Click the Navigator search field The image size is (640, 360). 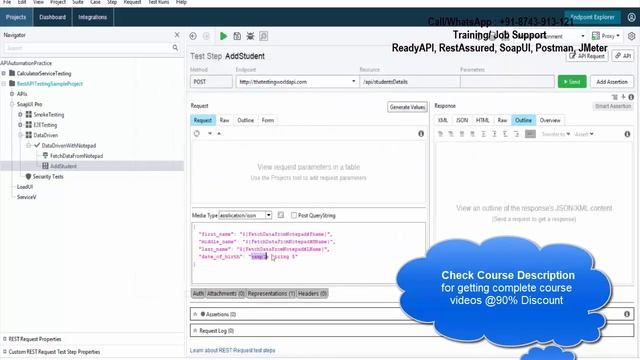pyautogui.click(x=88, y=48)
